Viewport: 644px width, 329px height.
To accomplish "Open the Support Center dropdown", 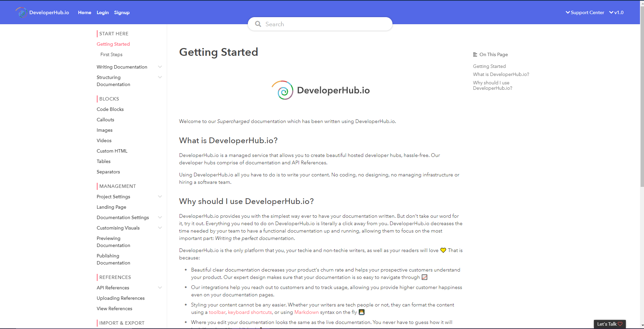I will tap(585, 12).
